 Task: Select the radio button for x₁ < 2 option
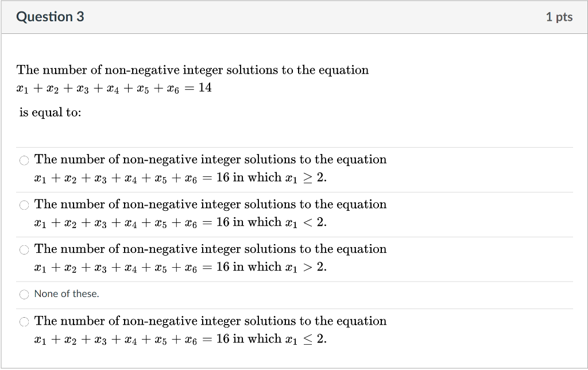point(24,205)
